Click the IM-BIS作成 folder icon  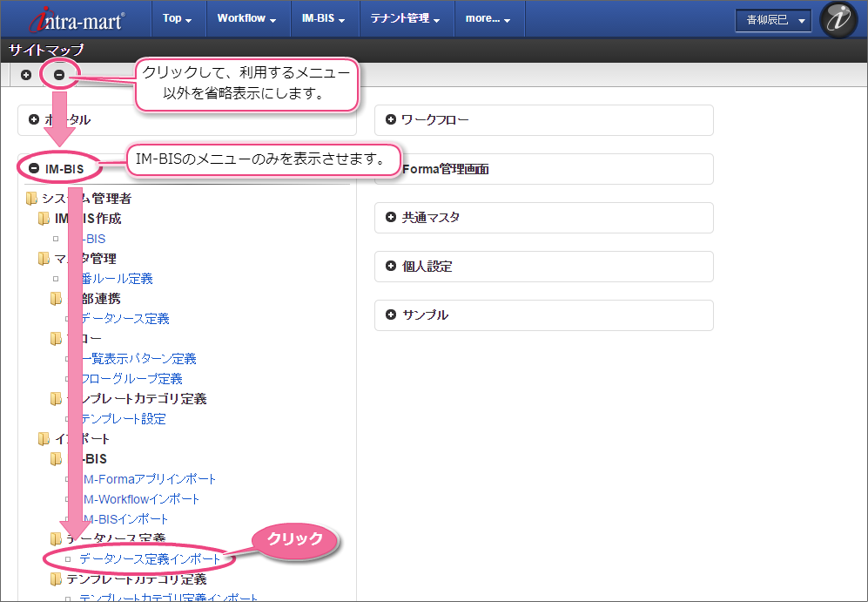[x=44, y=218]
